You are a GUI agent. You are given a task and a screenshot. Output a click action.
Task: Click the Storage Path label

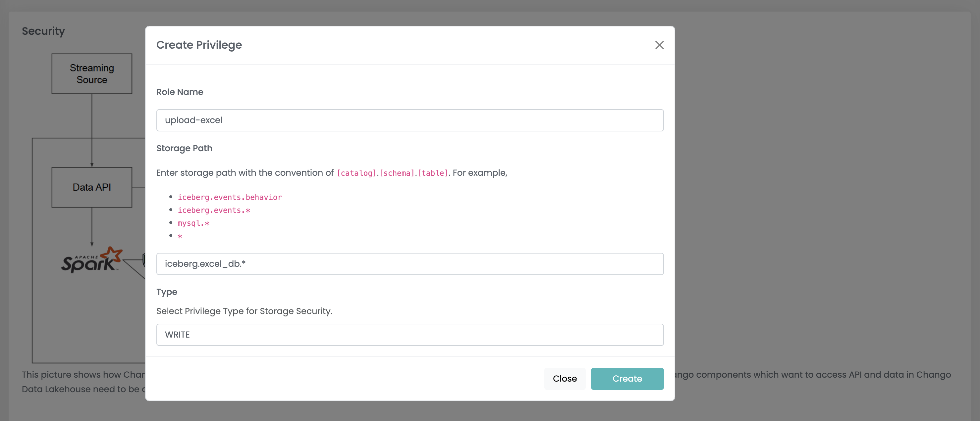click(184, 148)
